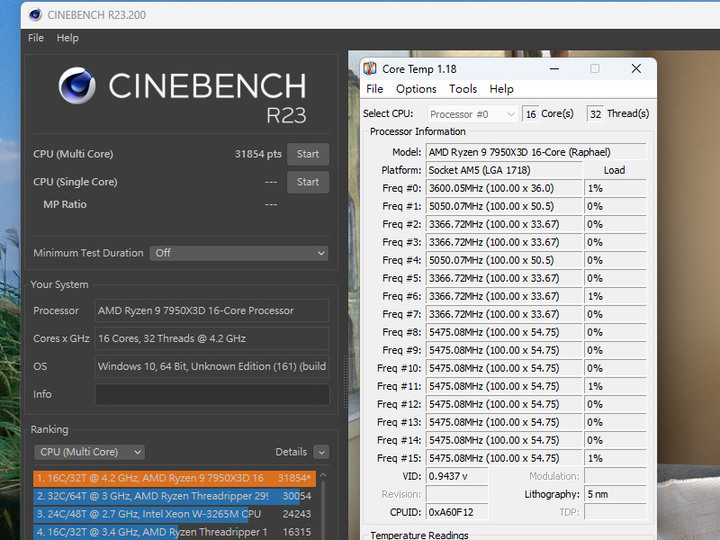Close the Core Temp window

[636, 69]
